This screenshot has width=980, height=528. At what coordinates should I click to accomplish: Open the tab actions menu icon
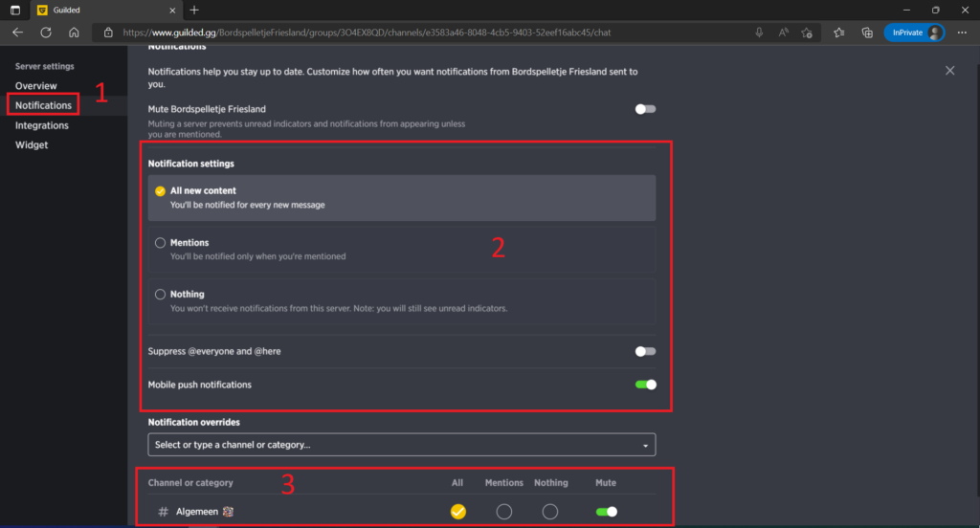pyautogui.click(x=15, y=10)
